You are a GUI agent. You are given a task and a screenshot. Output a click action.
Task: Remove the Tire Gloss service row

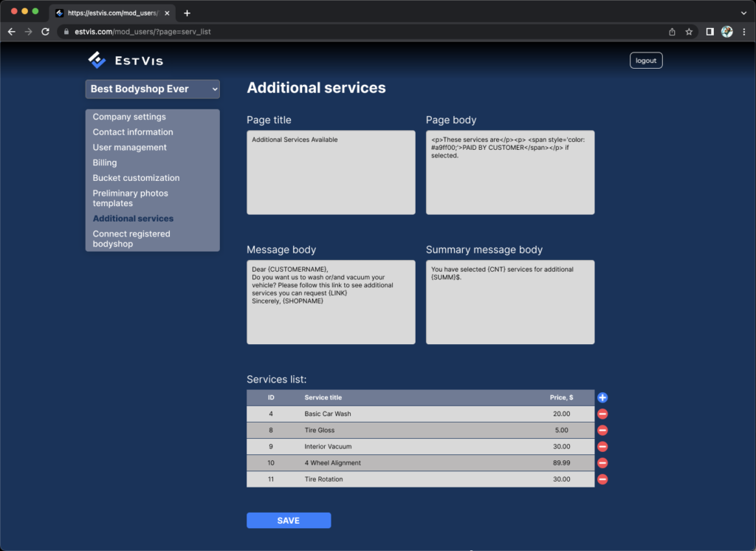pyautogui.click(x=602, y=431)
